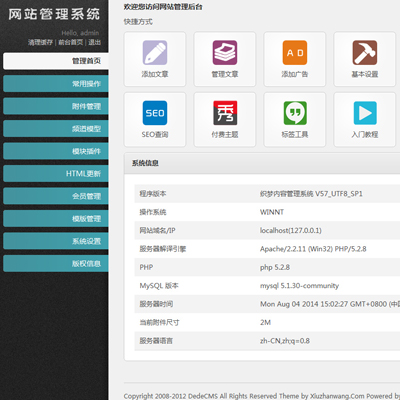The image size is (400, 400).
Task: Expand the 附件管理 sidebar menu
Action: click(x=56, y=106)
